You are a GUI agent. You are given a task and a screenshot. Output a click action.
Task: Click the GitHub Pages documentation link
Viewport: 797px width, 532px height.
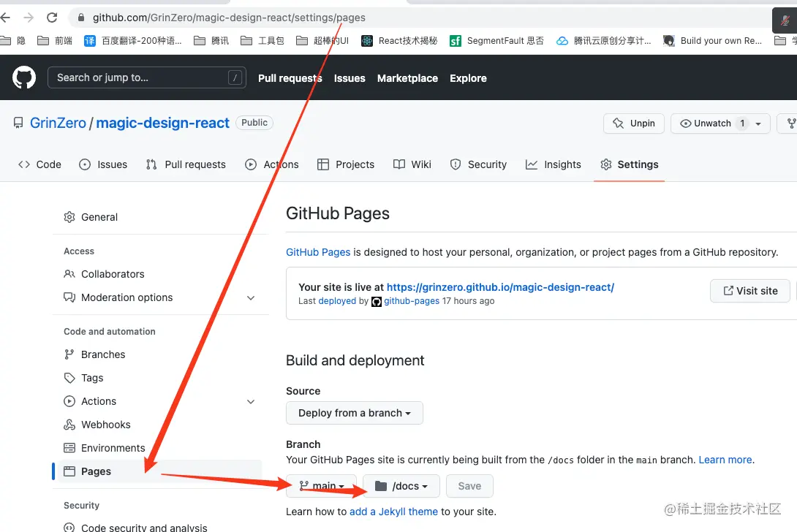point(318,252)
